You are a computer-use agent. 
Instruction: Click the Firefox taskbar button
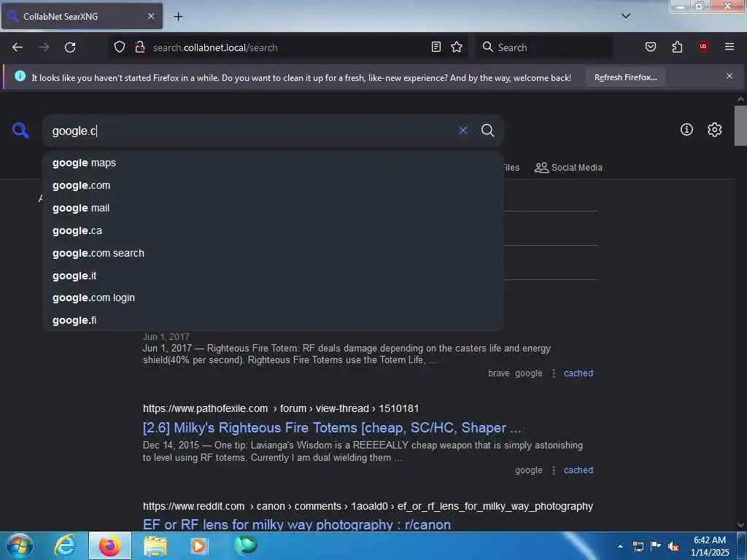tap(109, 545)
